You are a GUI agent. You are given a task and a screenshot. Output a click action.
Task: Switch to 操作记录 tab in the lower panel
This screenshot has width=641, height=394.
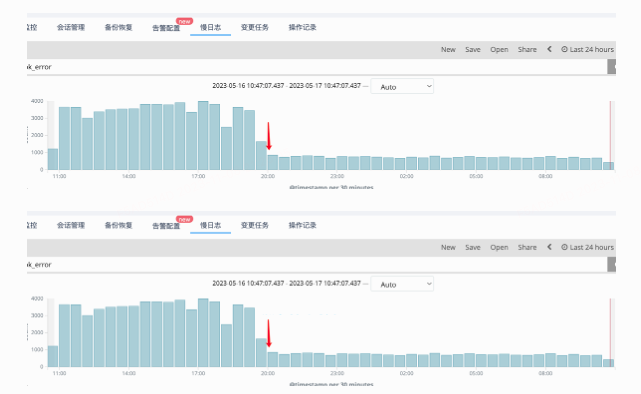point(303,225)
